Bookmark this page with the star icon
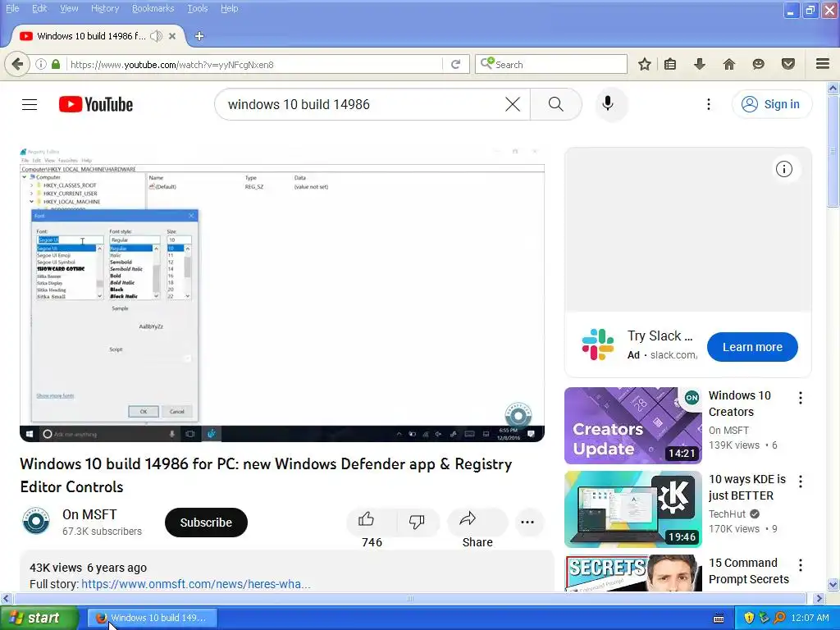840x630 pixels. [x=645, y=64]
